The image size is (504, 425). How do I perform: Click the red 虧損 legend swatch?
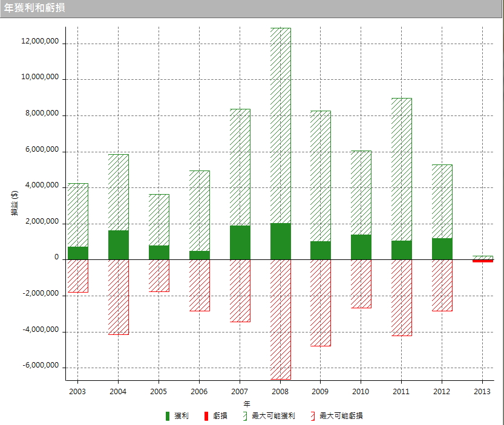(x=206, y=416)
